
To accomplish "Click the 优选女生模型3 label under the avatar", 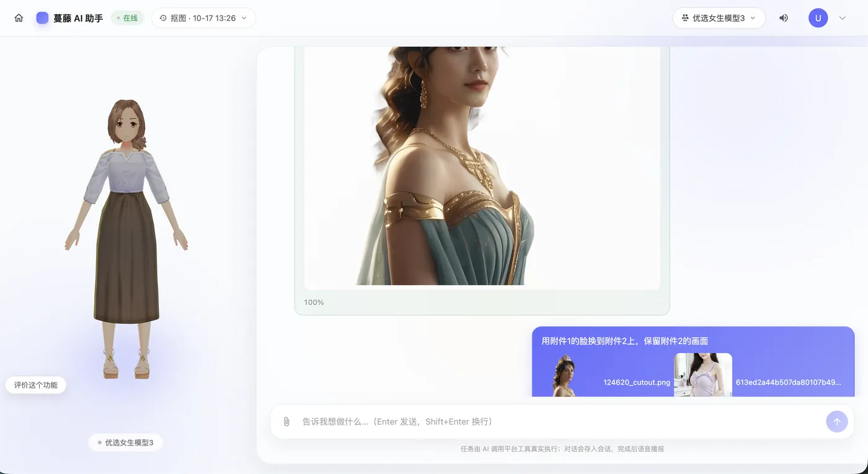I will click(x=126, y=442).
